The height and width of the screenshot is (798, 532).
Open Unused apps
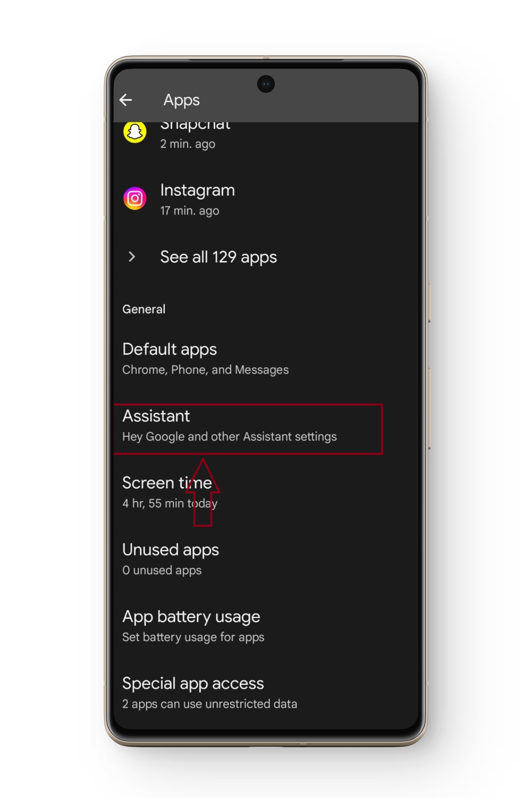coord(266,559)
